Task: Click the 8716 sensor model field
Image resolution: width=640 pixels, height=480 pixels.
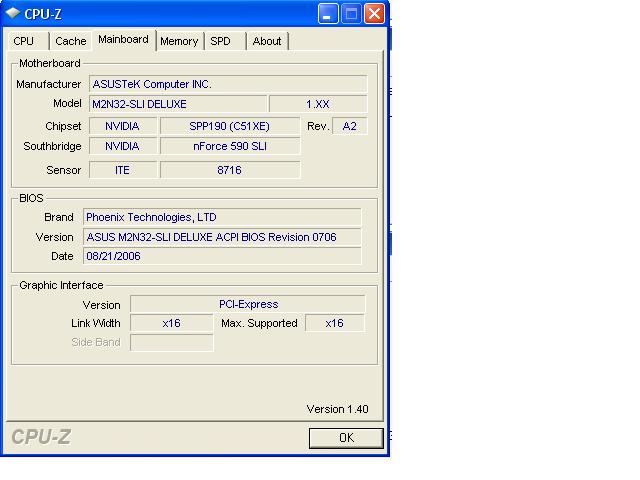Action: click(x=230, y=170)
